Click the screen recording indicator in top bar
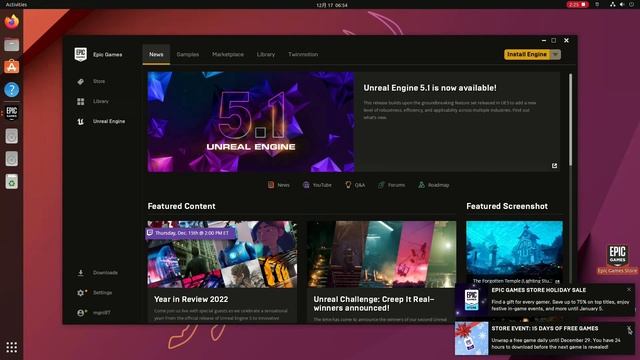 [577, 4]
